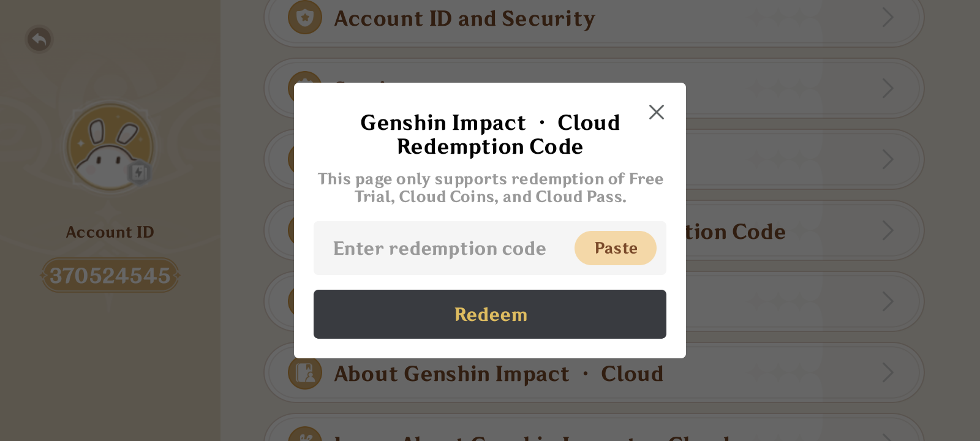This screenshot has height=441, width=980.
Task: Click the chevron on the About Genshin Impact row
Action: (888, 373)
